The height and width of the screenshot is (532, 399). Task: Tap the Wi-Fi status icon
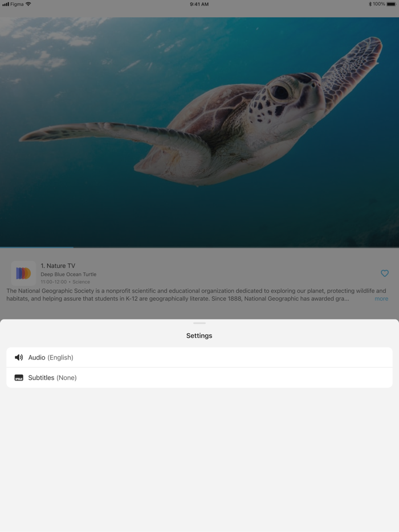[x=28, y=4]
